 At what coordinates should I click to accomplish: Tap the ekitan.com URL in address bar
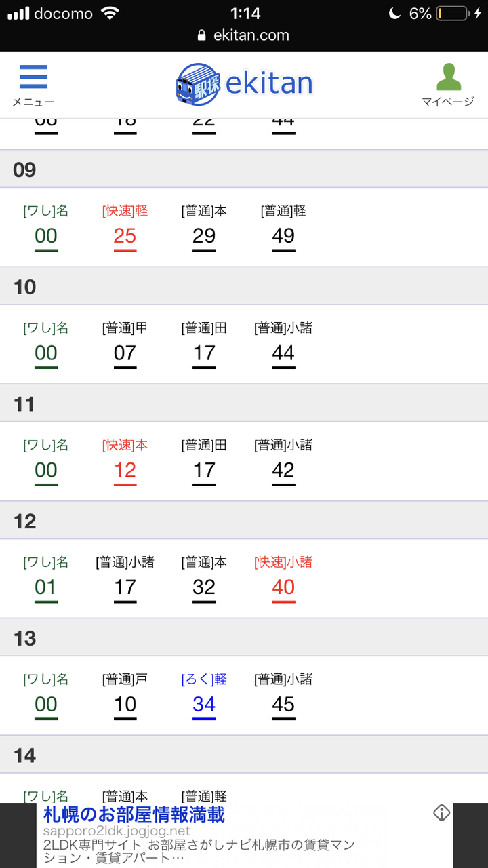click(x=250, y=35)
